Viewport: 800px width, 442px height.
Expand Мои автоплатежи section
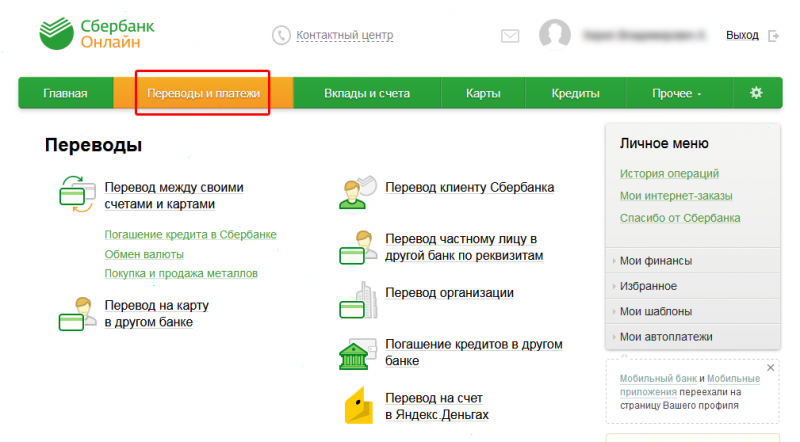pyautogui.click(x=693, y=337)
